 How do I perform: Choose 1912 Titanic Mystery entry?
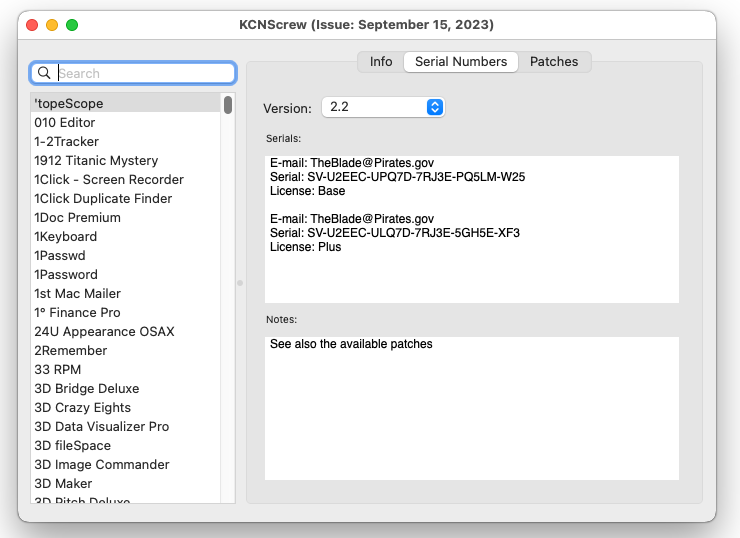[x=126, y=160]
